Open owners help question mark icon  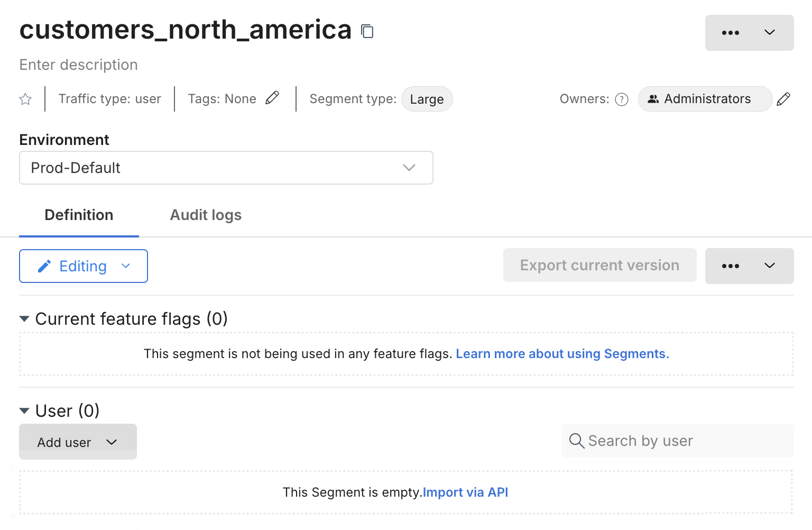(622, 99)
